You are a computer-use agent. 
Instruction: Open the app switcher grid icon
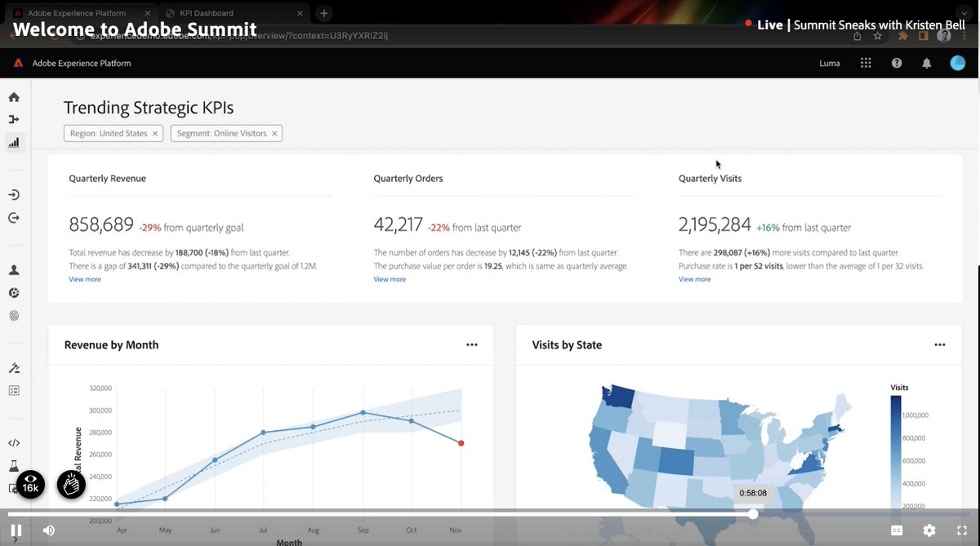pyautogui.click(x=866, y=63)
